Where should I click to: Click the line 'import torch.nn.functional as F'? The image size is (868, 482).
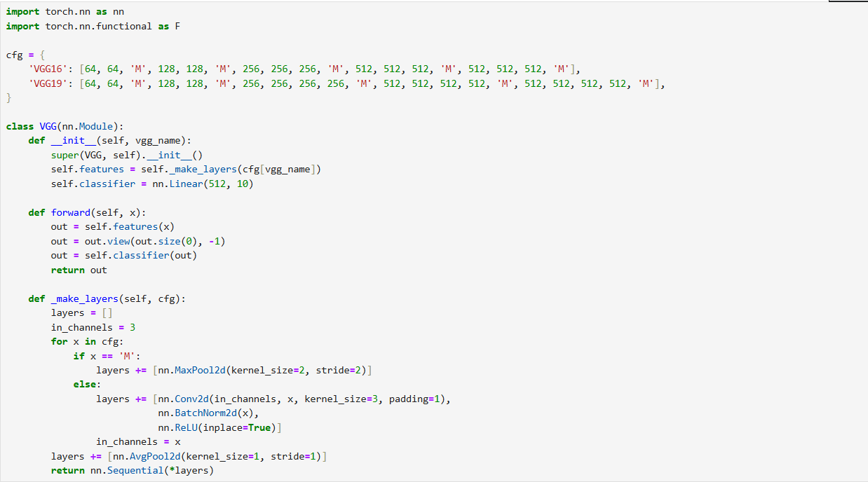point(93,26)
